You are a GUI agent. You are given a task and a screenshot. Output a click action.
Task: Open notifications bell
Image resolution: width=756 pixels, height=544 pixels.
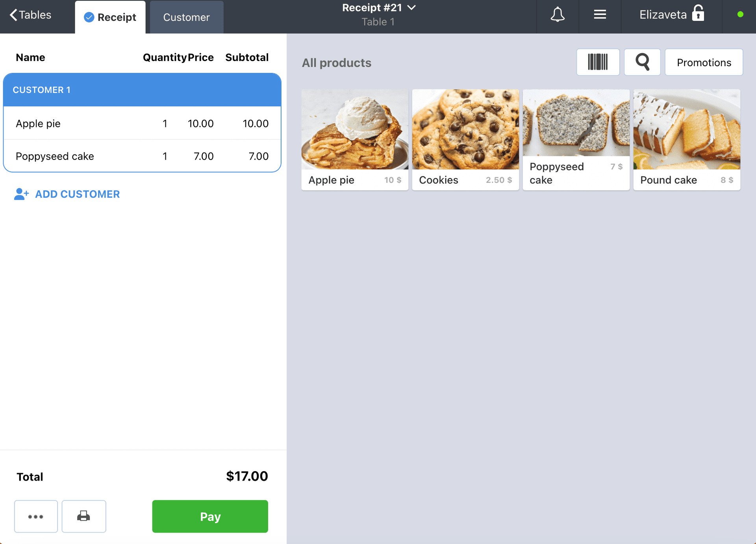point(557,15)
